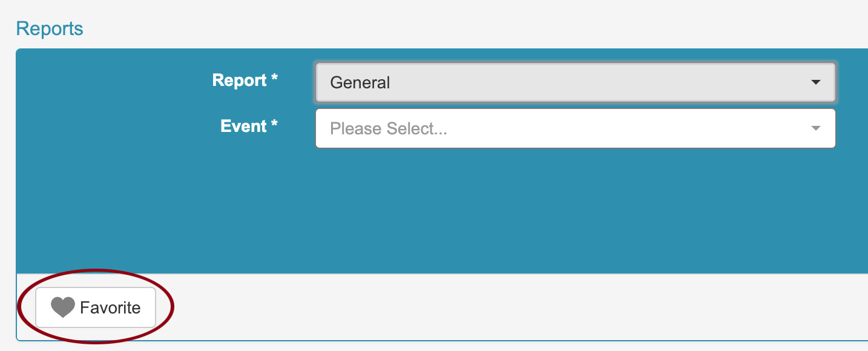
Task: Click the gray heart icon
Action: pos(62,308)
